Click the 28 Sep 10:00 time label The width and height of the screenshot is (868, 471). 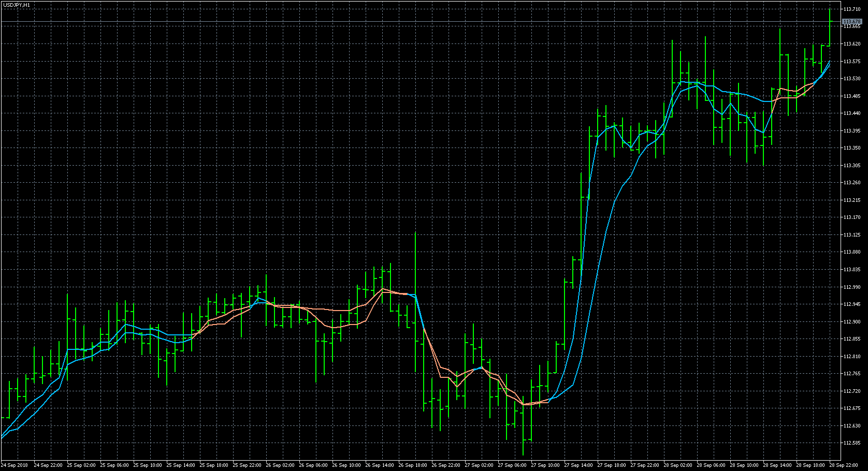pyautogui.click(x=744, y=465)
